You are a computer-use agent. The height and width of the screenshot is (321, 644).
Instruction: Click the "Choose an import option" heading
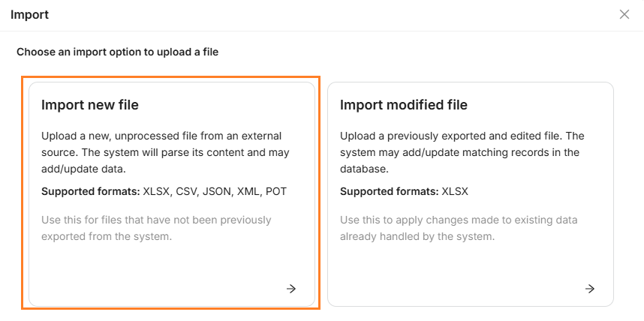point(117,52)
